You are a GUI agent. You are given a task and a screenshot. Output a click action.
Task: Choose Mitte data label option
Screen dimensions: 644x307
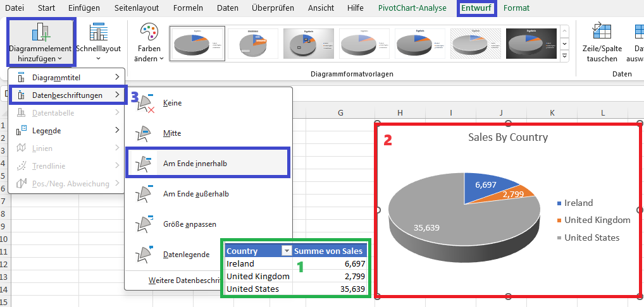click(209, 133)
